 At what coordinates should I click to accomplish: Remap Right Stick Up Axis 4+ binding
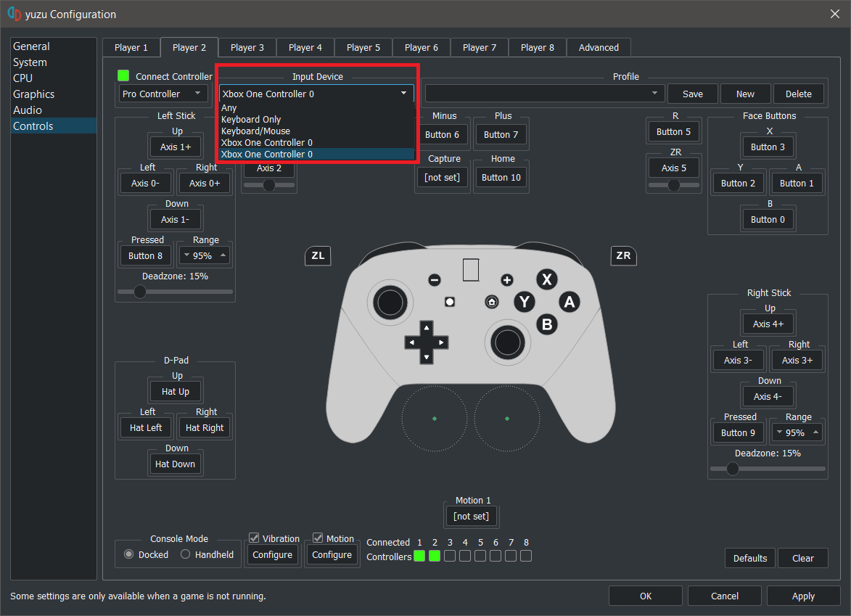[x=768, y=324]
